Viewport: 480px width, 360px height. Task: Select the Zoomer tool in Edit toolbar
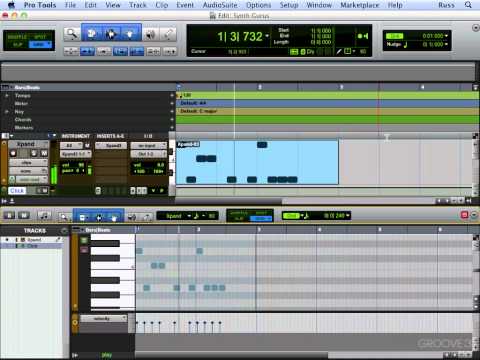pos(72,34)
